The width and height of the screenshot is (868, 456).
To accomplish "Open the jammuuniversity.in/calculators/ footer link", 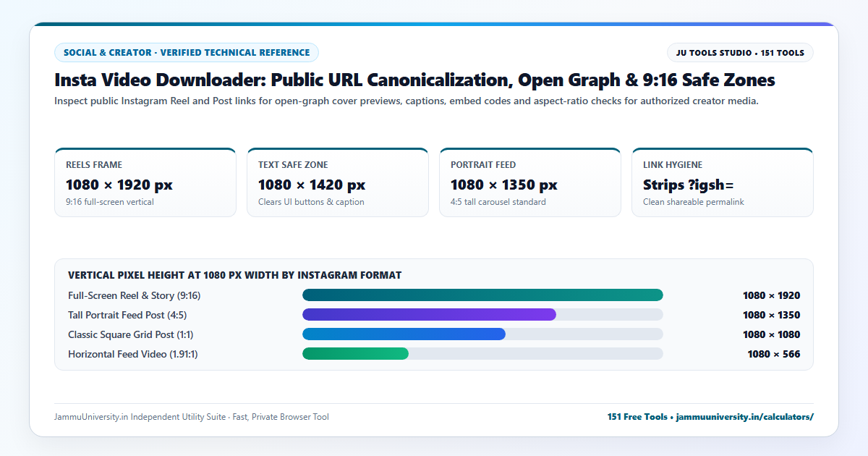I will pos(745,417).
